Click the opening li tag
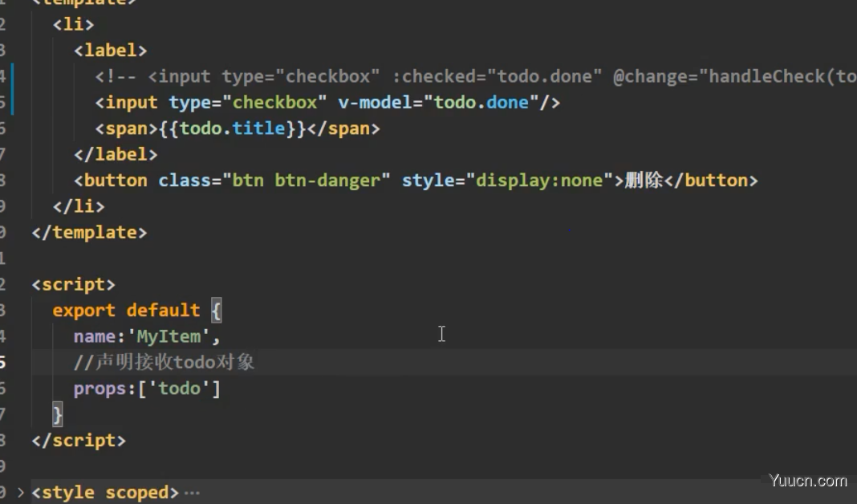 73,25
